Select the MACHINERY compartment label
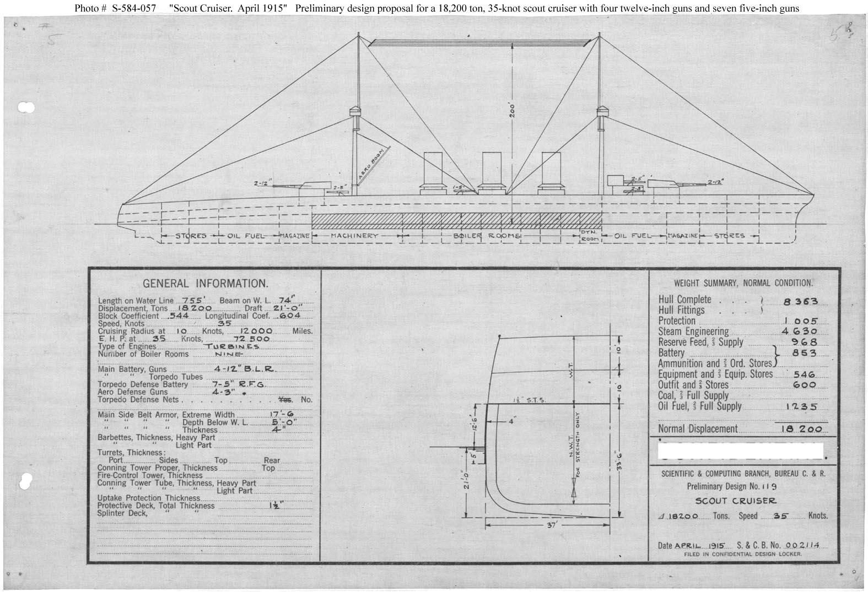The height and width of the screenshot is (592, 868). [354, 236]
